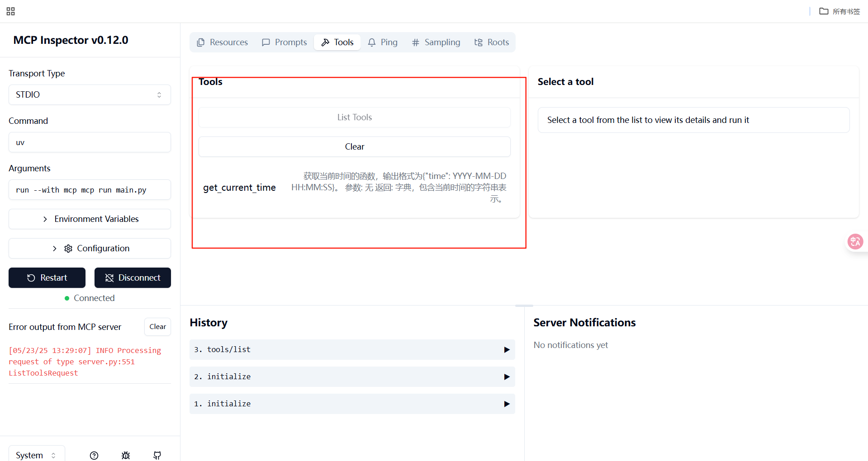Switch to the Resources tab

[222, 42]
